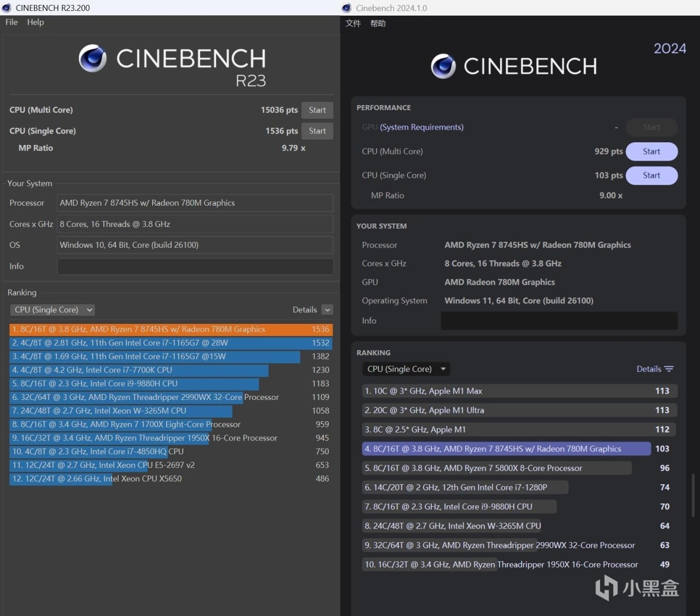This screenshot has height=616, width=700.
Task: Click the Cinebench 2024 title bar app icon
Action: 346,8
